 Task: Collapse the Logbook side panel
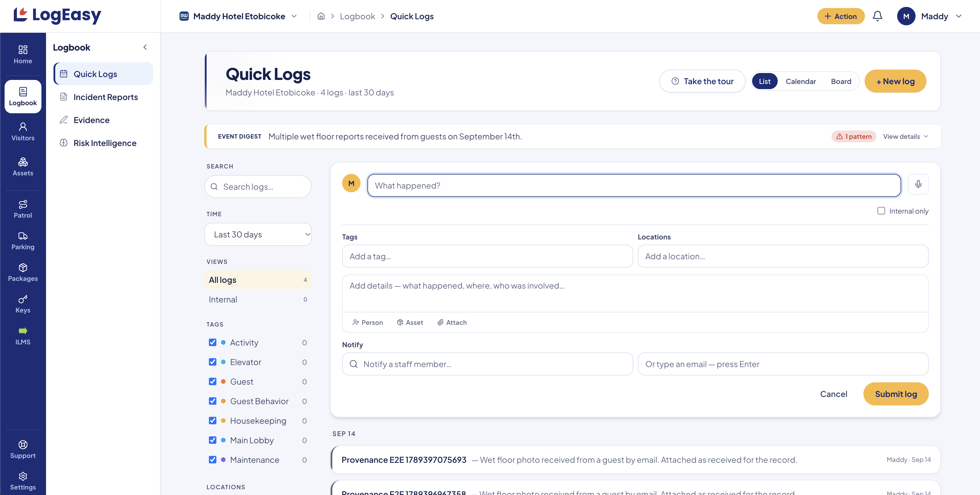click(145, 47)
